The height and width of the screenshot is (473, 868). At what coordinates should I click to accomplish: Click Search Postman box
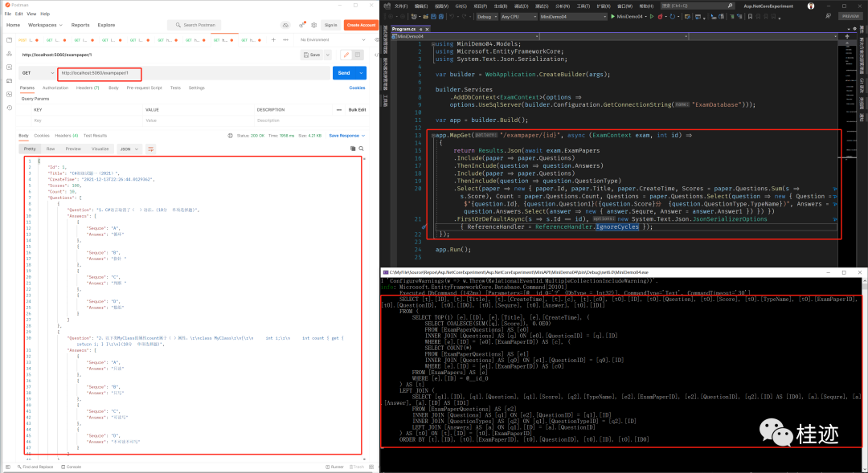click(194, 25)
